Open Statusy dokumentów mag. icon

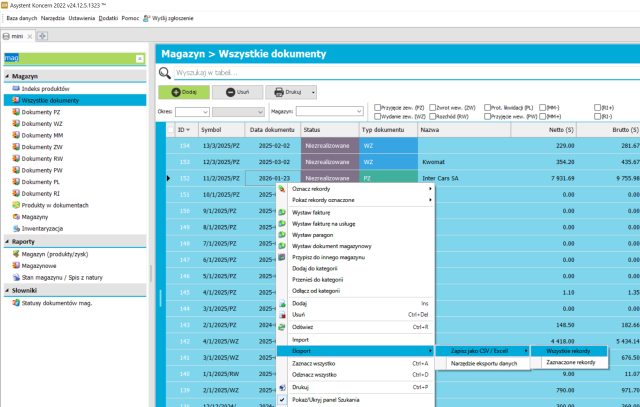(16, 302)
